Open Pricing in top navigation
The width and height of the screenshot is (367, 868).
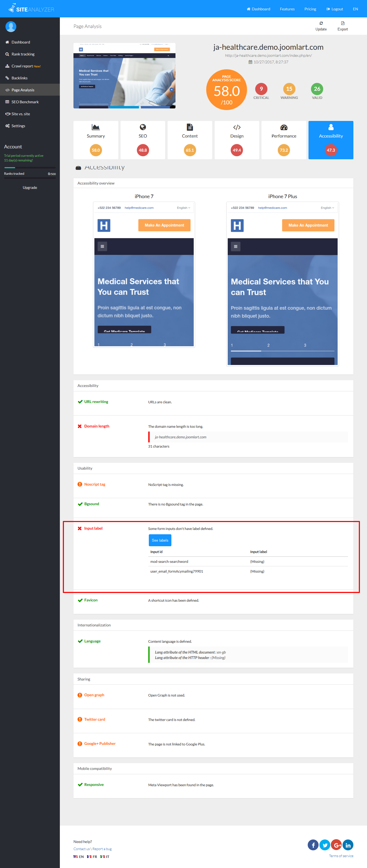point(310,9)
